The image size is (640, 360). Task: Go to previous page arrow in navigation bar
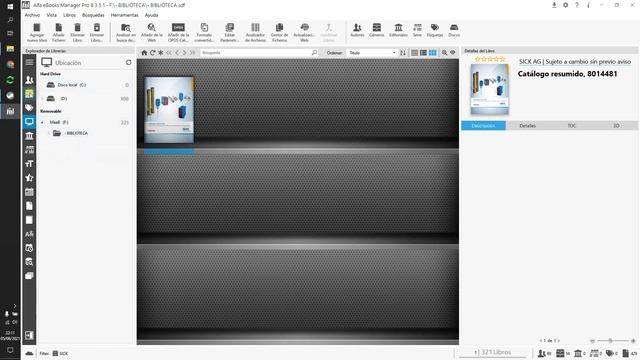(177, 53)
